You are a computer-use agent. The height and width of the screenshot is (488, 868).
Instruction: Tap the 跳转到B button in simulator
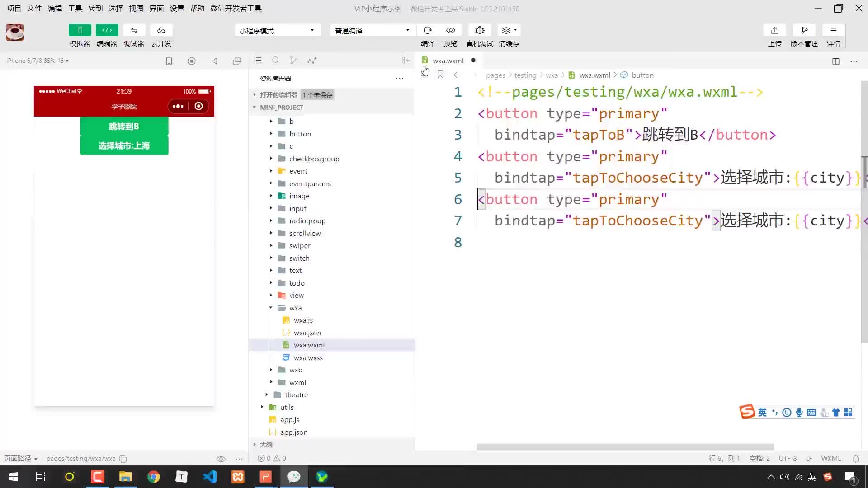point(124,126)
